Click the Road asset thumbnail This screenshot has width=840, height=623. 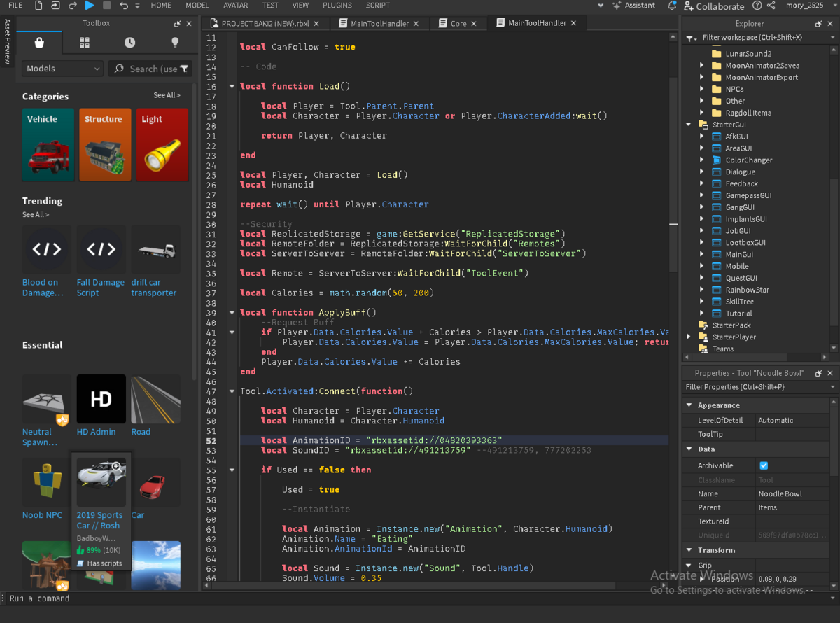click(155, 399)
